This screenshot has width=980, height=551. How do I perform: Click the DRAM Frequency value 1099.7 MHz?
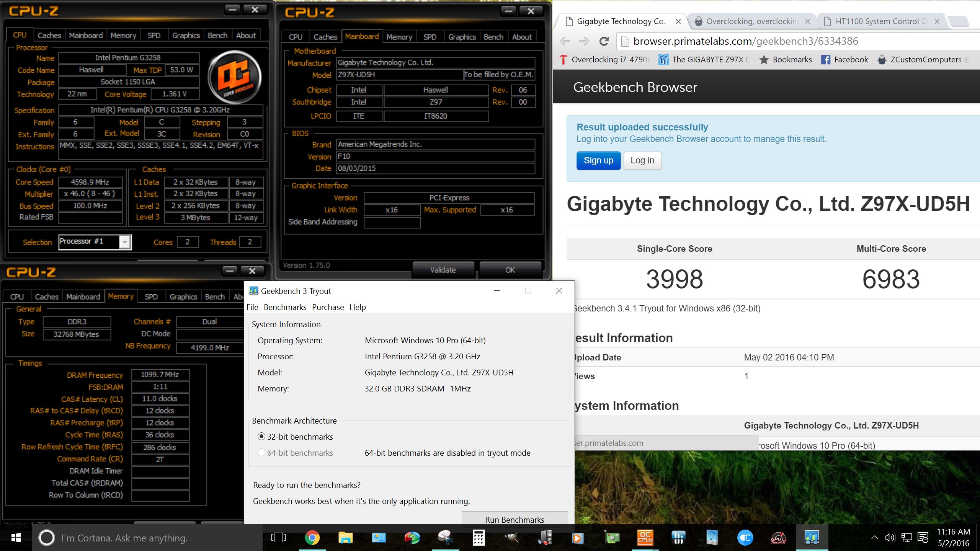pos(160,375)
